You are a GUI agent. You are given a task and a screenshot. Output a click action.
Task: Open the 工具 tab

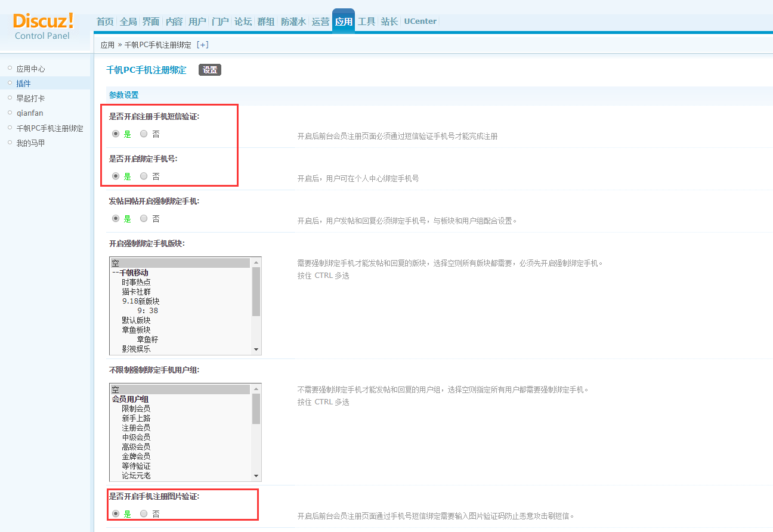tap(366, 21)
